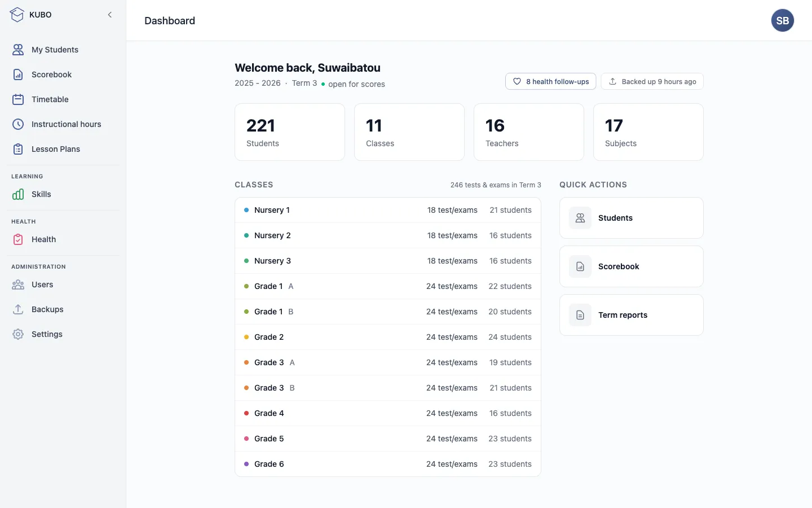
Task: Click the "open for scores" status text
Action: click(x=356, y=84)
